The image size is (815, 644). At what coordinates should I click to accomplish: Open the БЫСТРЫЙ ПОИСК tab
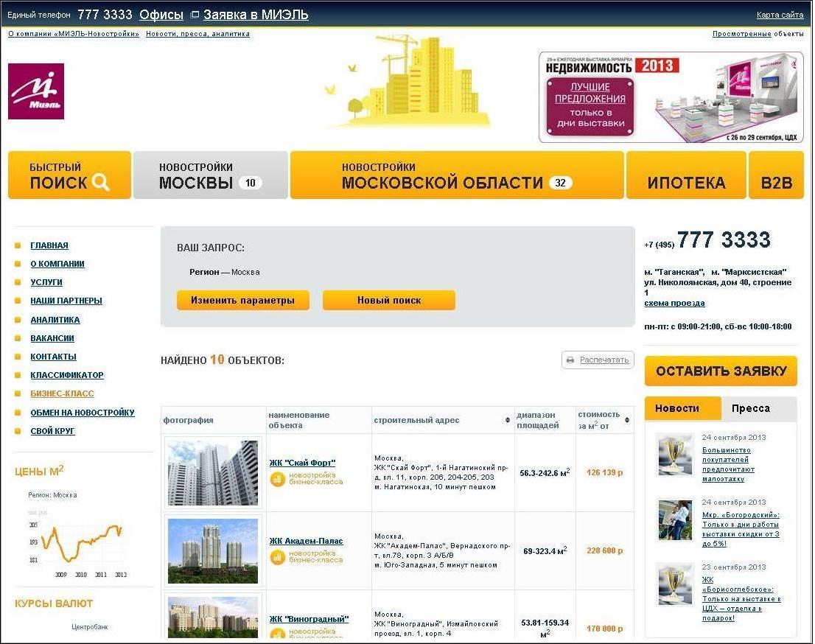70,175
